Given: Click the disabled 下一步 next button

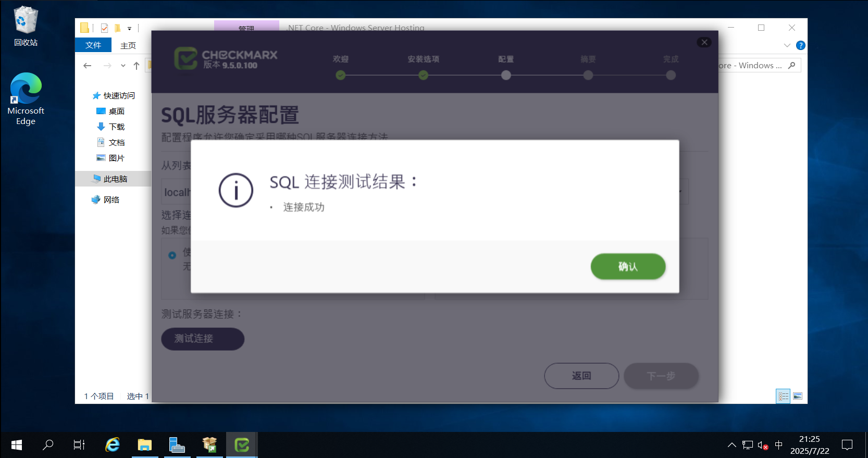Looking at the screenshot, I should click(x=661, y=376).
